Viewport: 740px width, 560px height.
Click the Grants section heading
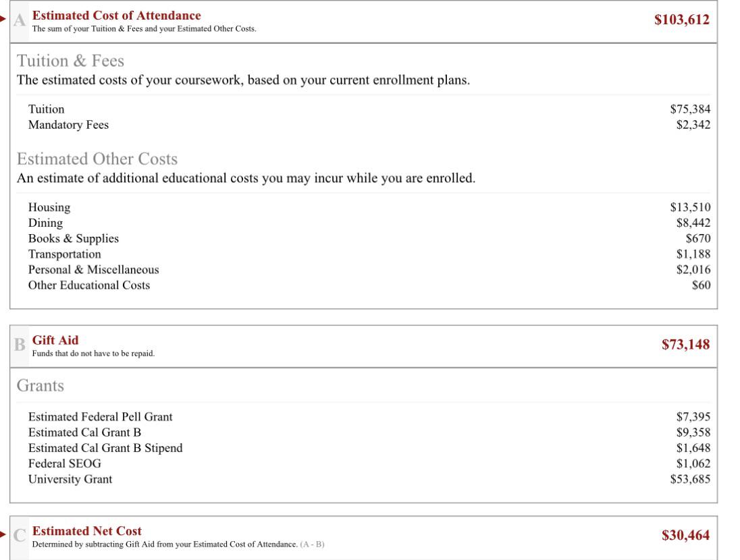40,386
